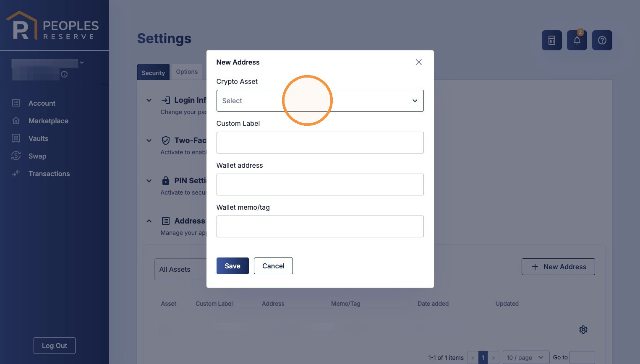Click the Wallet address input field
The image size is (640, 364).
(x=320, y=185)
